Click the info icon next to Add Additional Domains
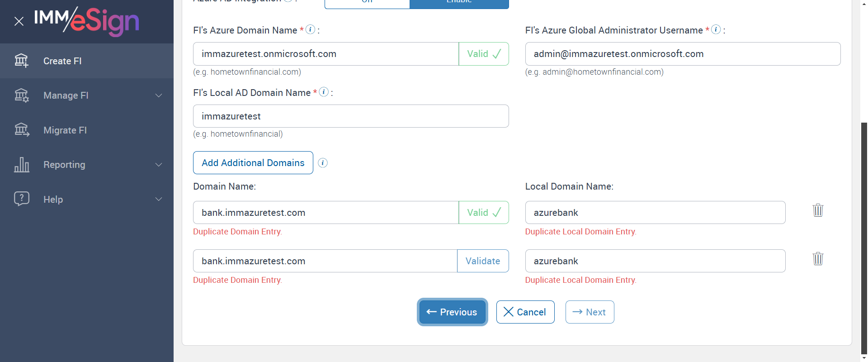This screenshot has height=362, width=868. (x=323, y=163)
